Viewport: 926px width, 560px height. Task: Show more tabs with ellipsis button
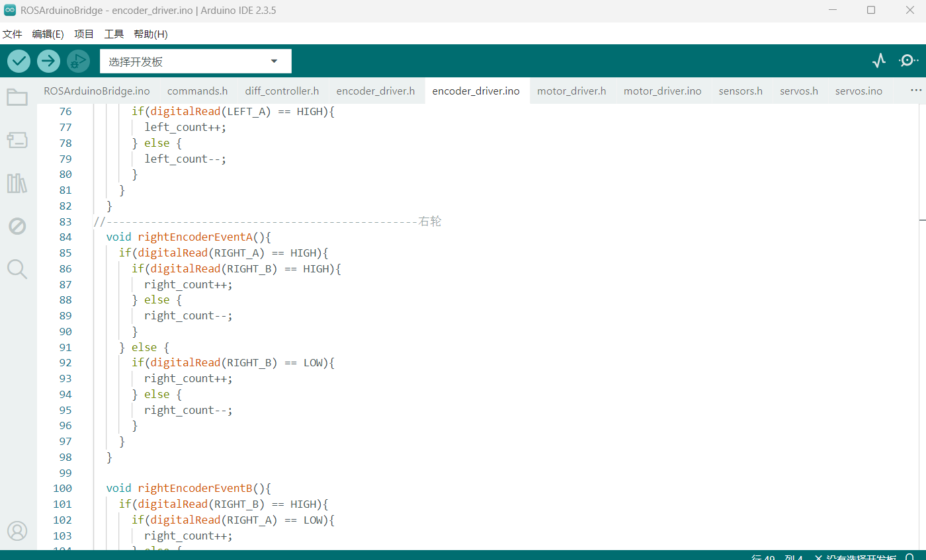916,91
